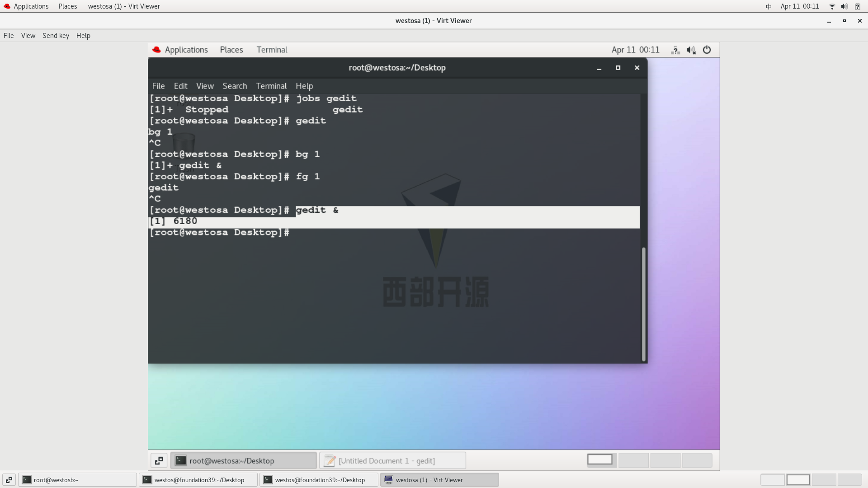Screen dimensions: 868x488
Task: Open guest Applications menu with red hat icon
Action: pyautogui.click(x=180, y=50)
